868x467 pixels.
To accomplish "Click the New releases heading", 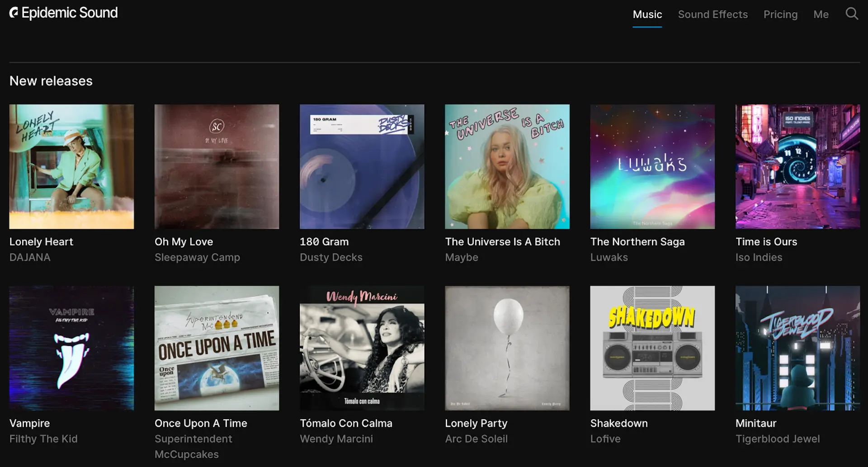I will [51, 81].
